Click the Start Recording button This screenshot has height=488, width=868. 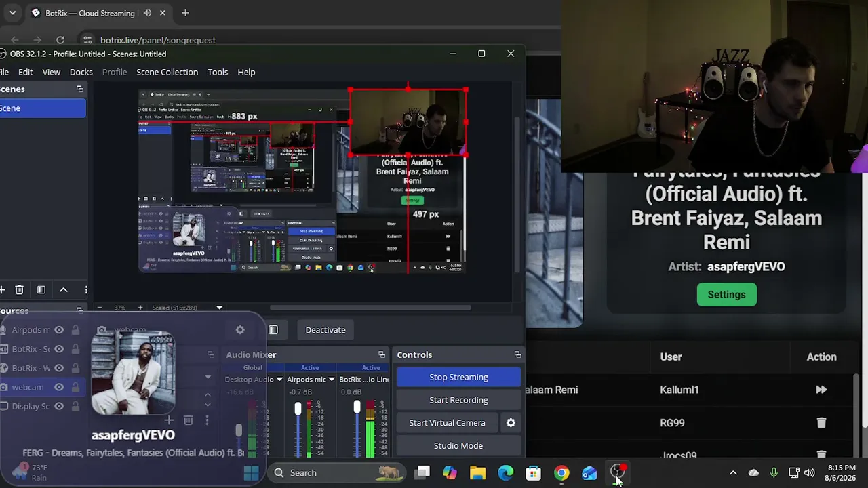click(x=458, y=400)
